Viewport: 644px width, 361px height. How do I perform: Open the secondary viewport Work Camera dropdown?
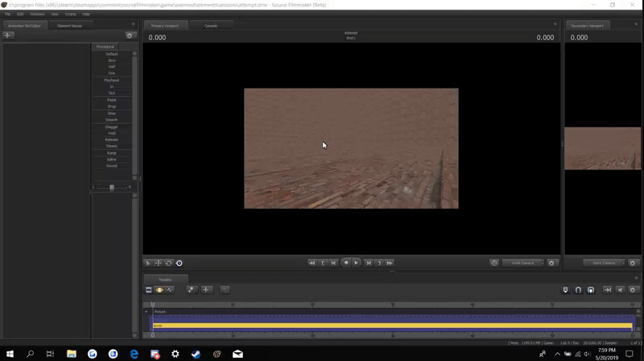(604, 263)
